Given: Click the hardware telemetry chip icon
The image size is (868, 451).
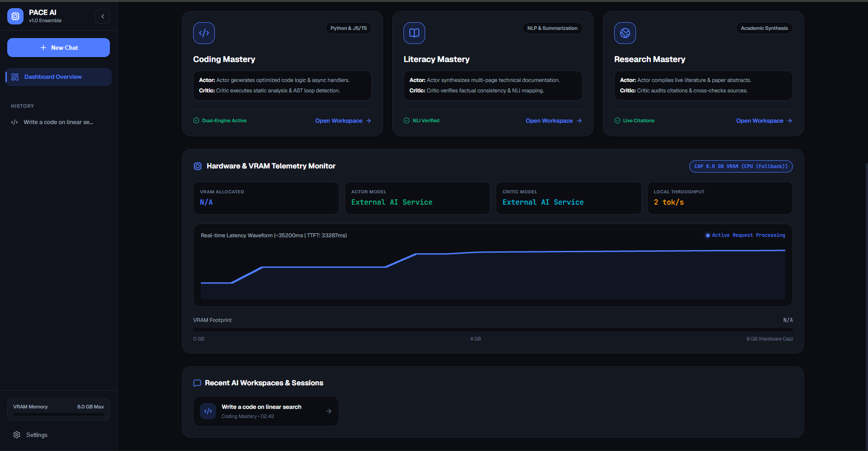Looking at the screenshot, I should tap(198, 166).
